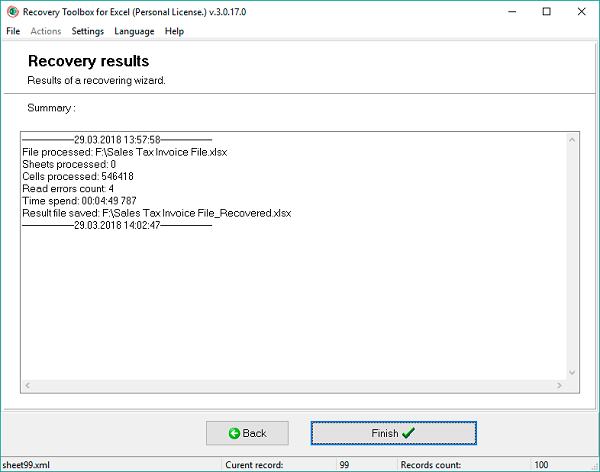Click the Records count value in status bar
600x472 pixels.
pos(541,465)
